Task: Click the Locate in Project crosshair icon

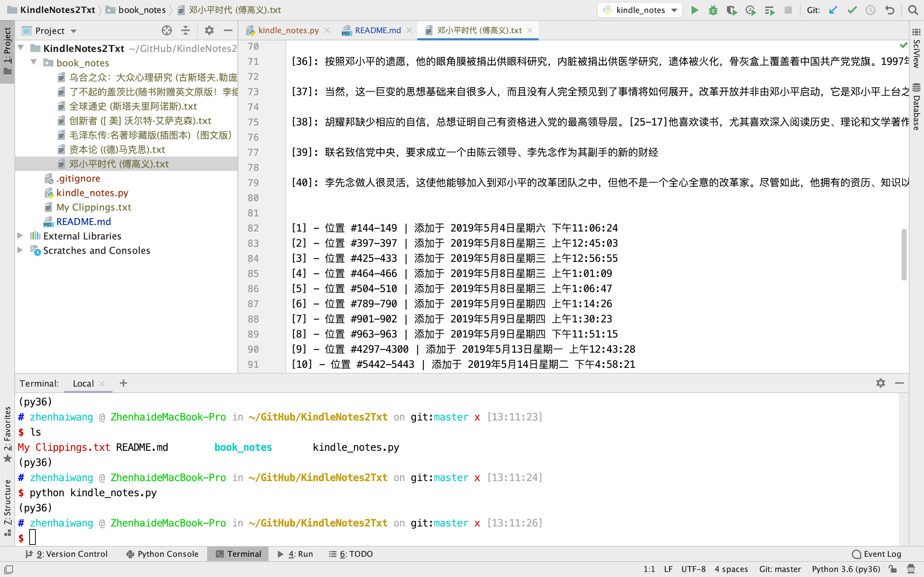Action: click(x=166, y=31)
